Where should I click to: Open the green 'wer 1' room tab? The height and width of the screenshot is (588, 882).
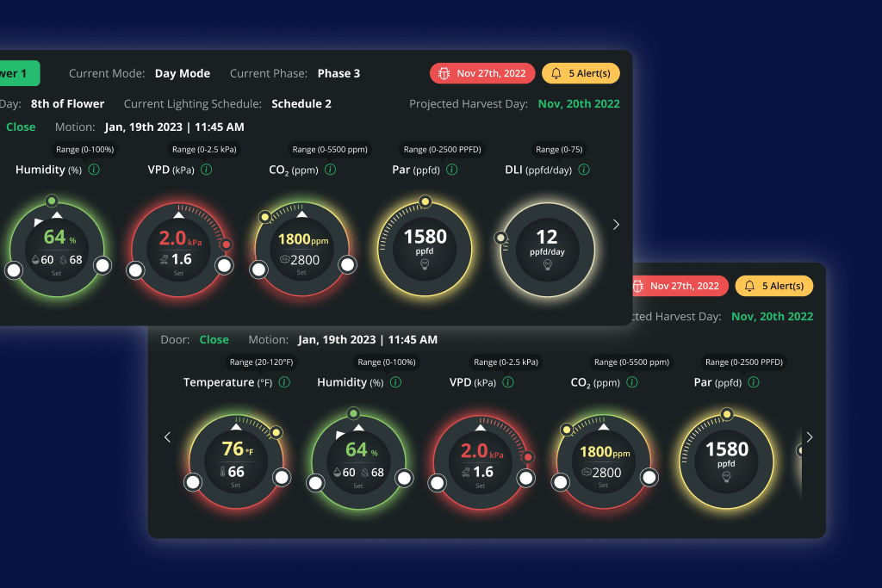[x=20, y=73]
